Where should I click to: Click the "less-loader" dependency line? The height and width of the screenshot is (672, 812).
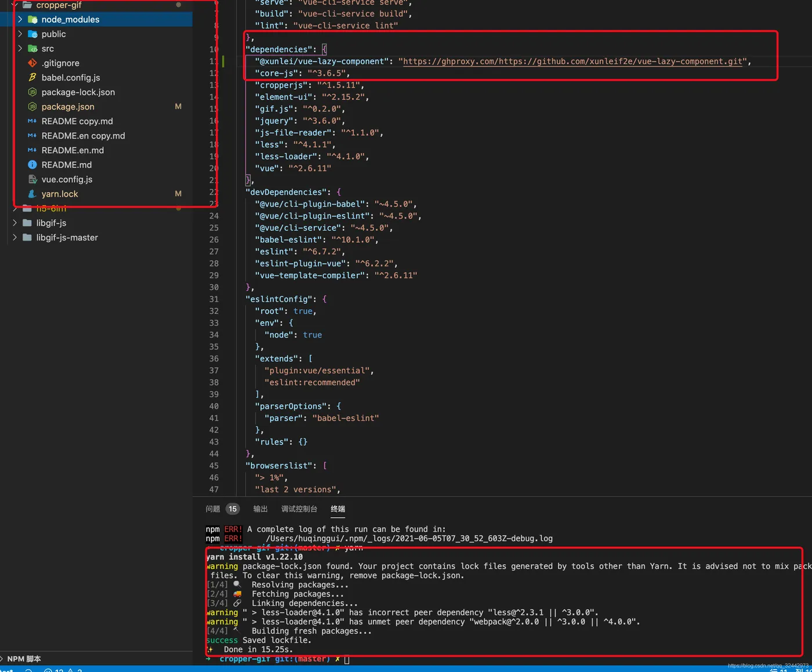pos(312,157)
